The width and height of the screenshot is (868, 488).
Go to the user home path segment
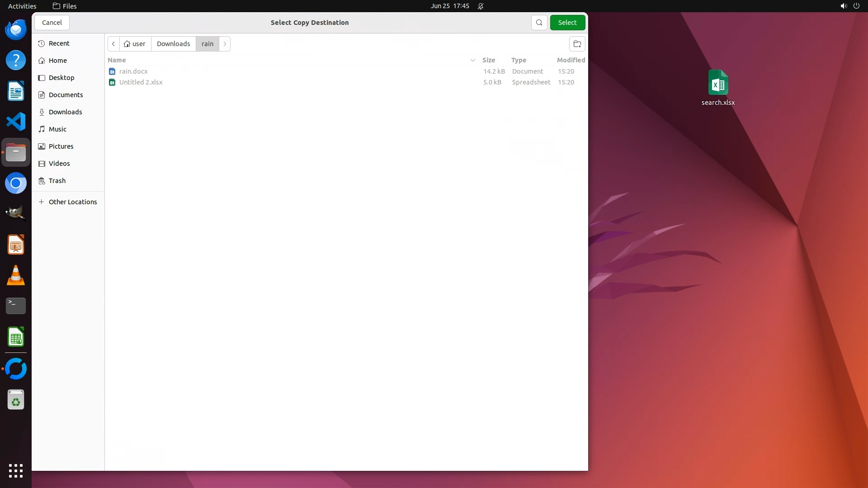[x=135, y=44]
